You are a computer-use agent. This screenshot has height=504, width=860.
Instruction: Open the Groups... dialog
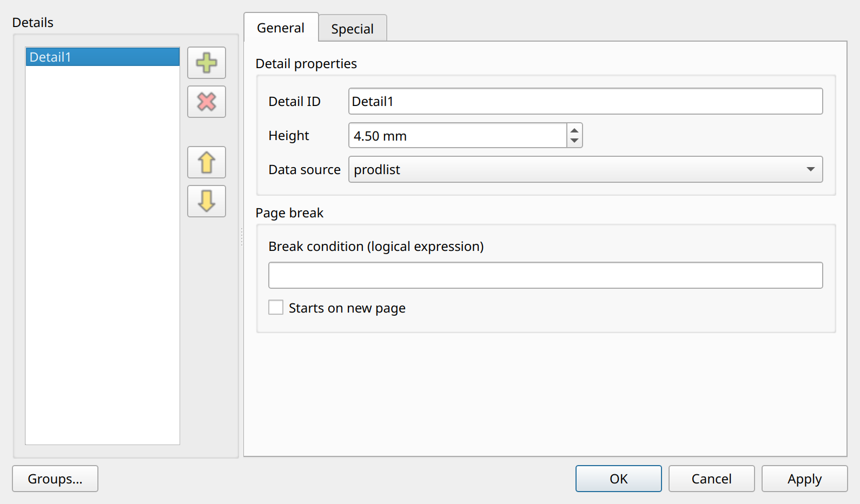click(55, 479)
